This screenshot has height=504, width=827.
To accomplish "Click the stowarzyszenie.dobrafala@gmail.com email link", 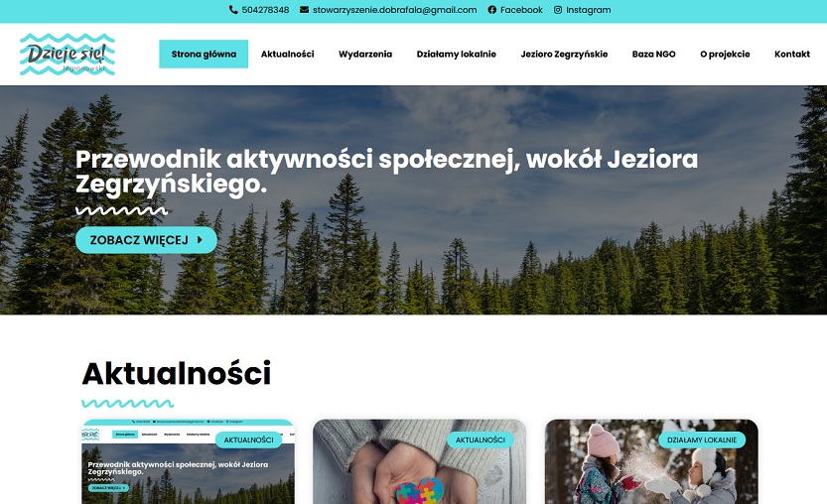I will 394,10.
